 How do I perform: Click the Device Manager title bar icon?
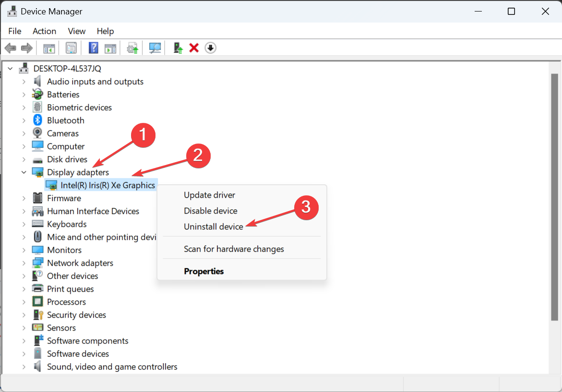12,12
